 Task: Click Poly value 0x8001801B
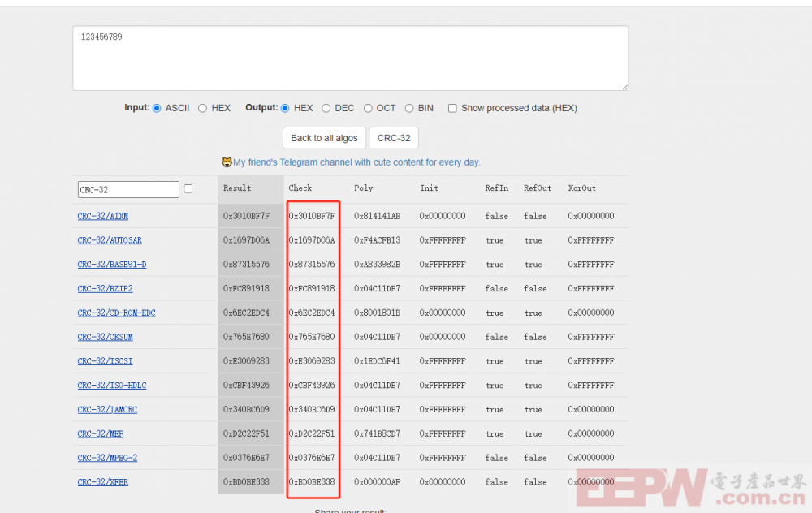(x=377, y=313)
